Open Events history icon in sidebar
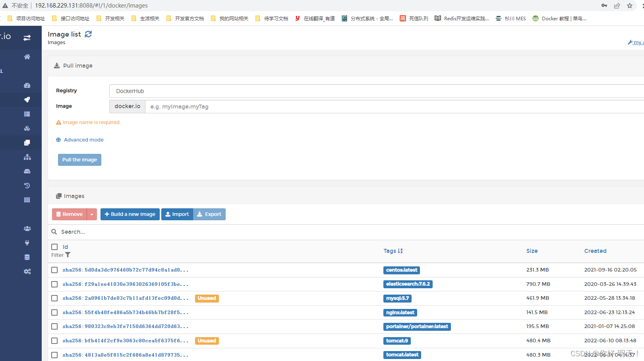Viewport: 644px width, 361px height. pos(27,186)
